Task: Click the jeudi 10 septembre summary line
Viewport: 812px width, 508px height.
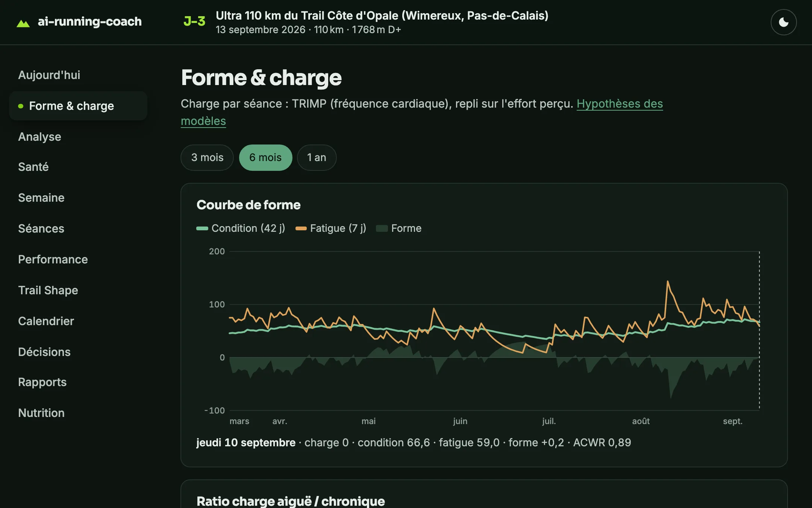Action: 414,443
